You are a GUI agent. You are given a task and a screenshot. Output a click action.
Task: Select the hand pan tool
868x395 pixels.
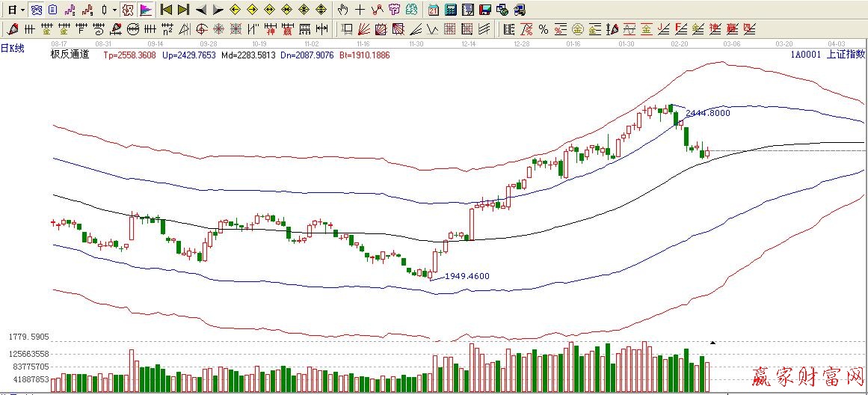342,10
